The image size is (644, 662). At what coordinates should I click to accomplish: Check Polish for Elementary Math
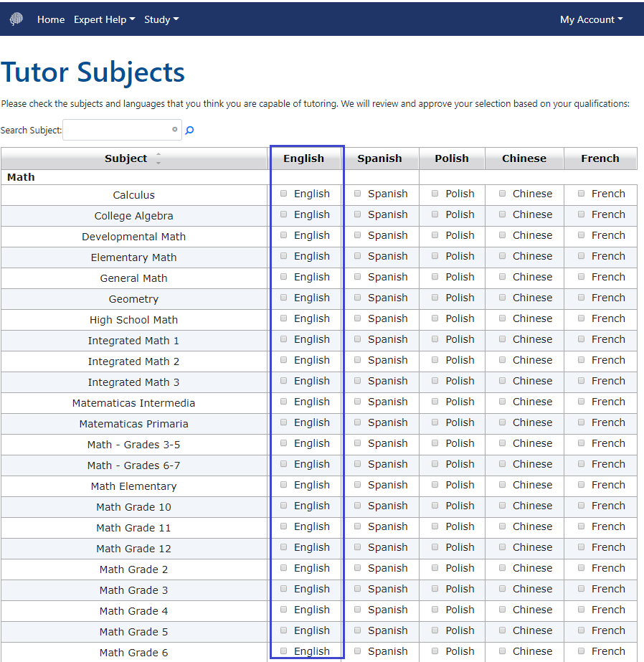435,256
